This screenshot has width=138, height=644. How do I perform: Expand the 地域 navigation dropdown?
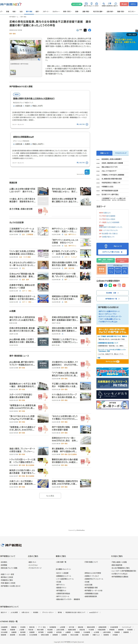pyautogui.click(x=14, y=11)
